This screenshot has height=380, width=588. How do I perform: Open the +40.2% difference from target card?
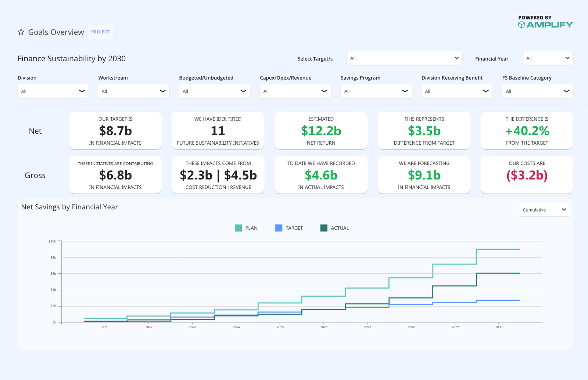tap(527, 131)
